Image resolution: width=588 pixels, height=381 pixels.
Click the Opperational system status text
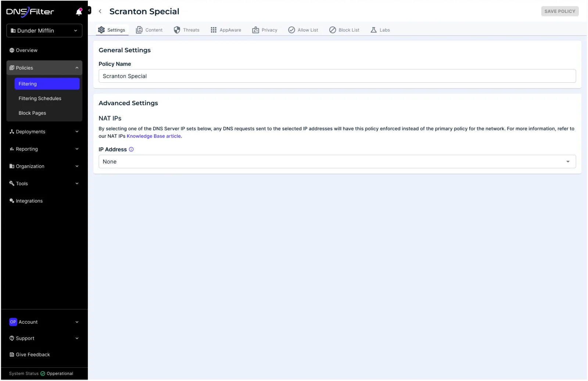(60, 374)
